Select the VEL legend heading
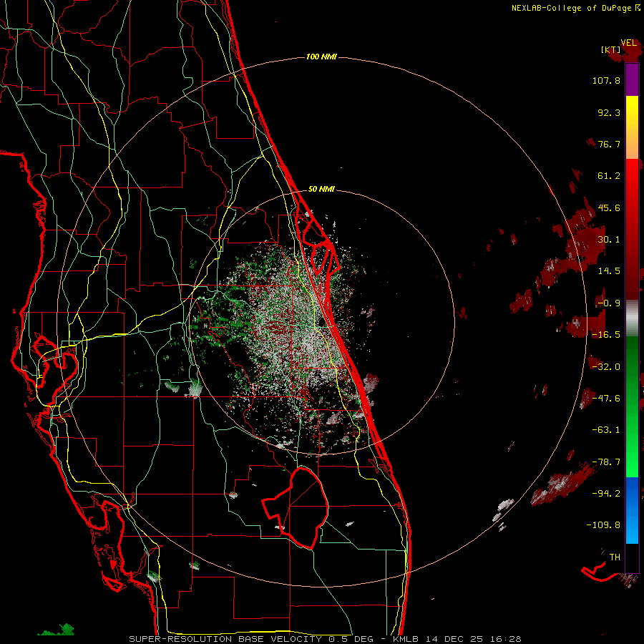The height and width of the screenshot is (644, 644). [629, 43]
